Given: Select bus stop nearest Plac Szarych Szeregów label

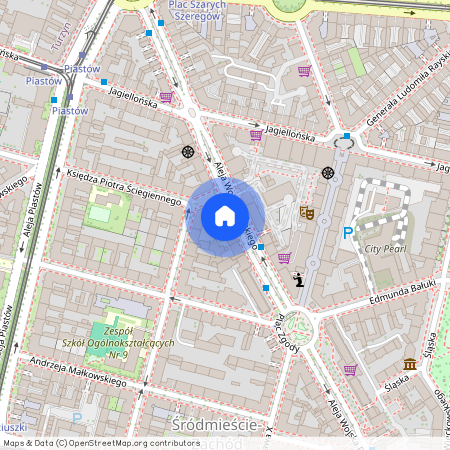Looking at the screenshot, I should click(161, 23).
